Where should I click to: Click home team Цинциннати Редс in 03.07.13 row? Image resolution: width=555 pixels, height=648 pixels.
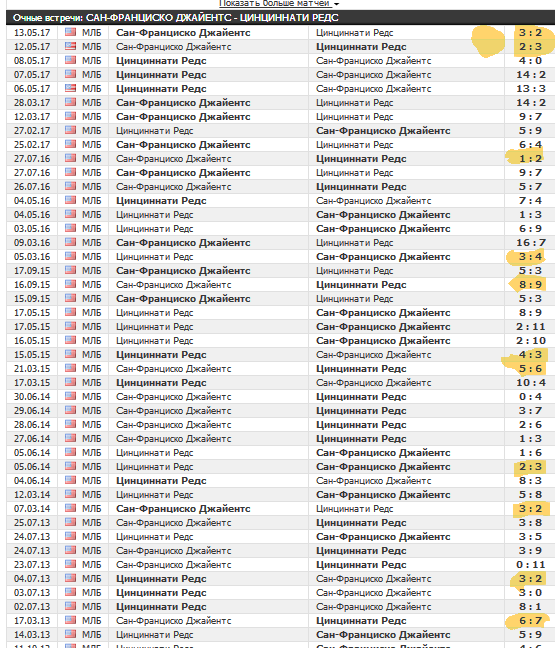click(161, 593)
